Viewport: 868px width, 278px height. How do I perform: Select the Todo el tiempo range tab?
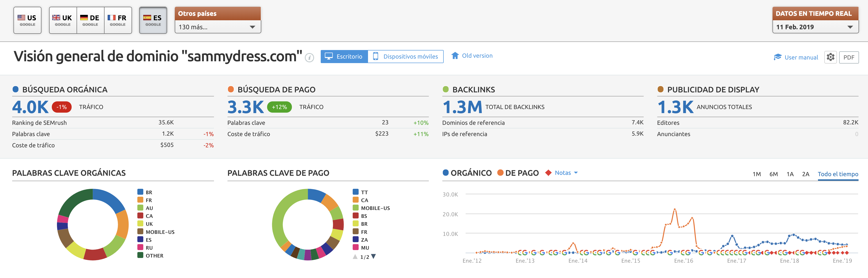(x=838, y=174)
